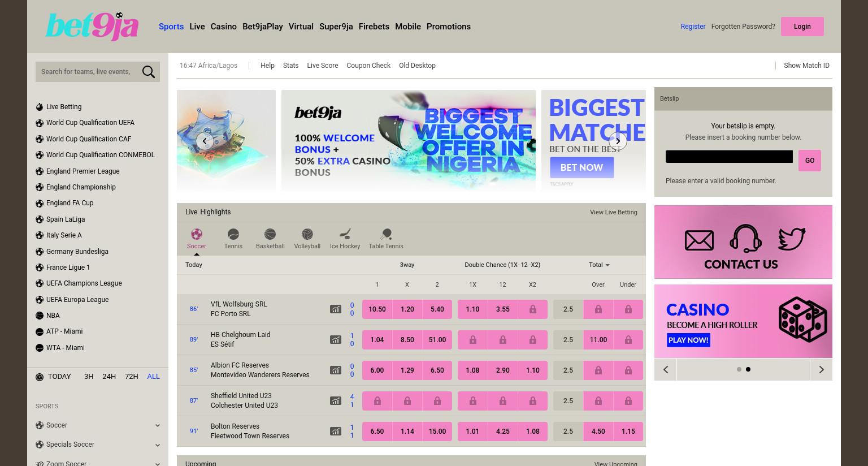Show next promo banner in carousel
The height and width of the screenshot is (466, 868).
[618, 141]
